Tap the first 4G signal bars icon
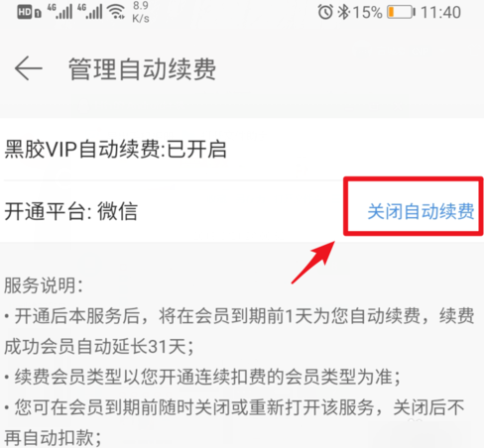Image resolution: width=484 pixels, height=448 pixels. click(60, 12)
